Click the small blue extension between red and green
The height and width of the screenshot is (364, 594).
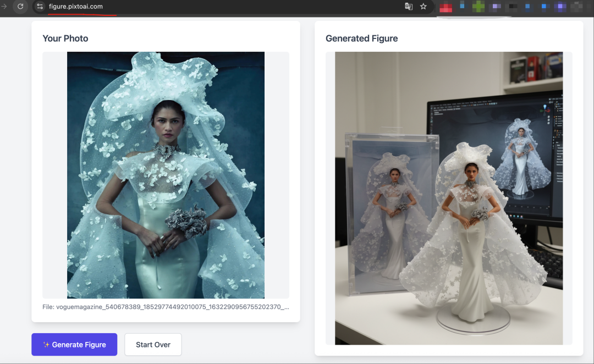pos(462,6)
